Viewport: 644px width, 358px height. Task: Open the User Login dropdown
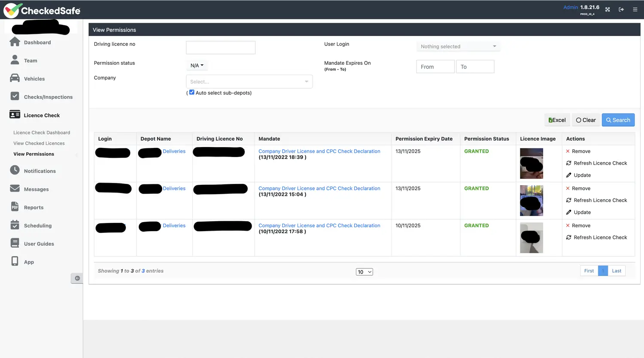tap(458, 46)
